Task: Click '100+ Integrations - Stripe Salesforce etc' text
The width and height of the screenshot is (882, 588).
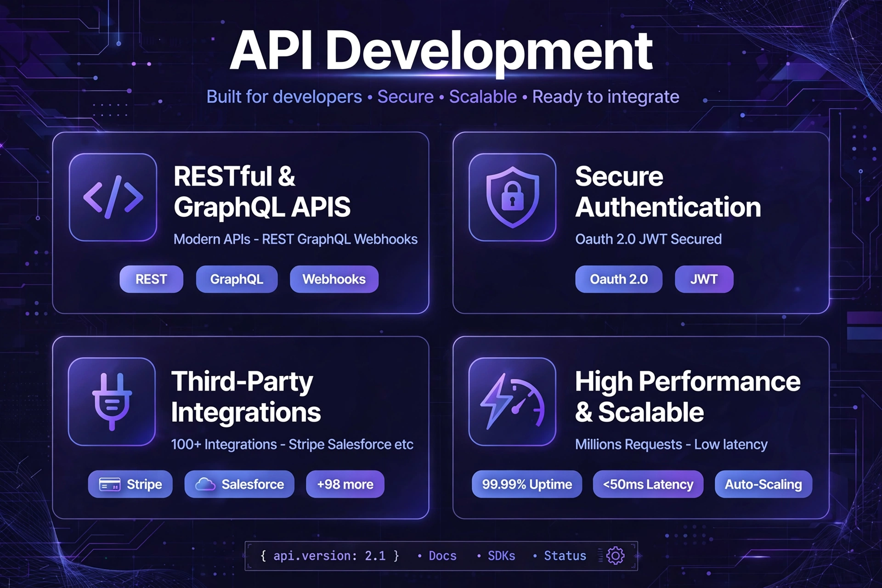Action: coord(292,445)
